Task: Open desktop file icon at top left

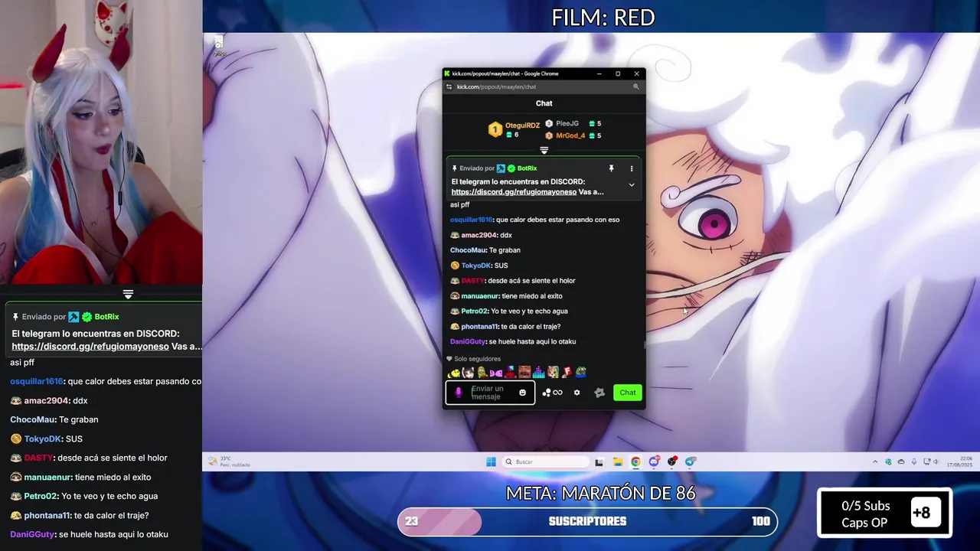Action: 219,44
